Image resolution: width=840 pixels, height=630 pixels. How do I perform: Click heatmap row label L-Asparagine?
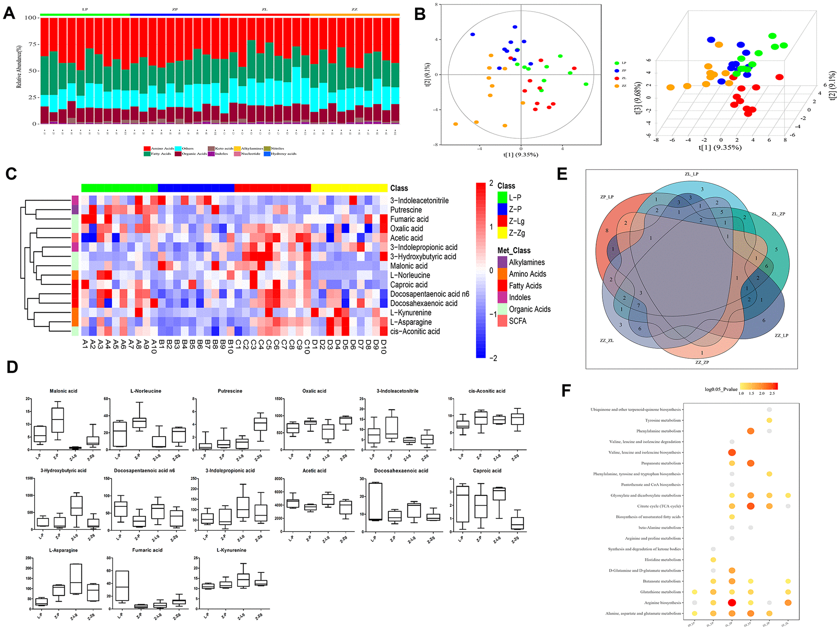click(411, 322)
